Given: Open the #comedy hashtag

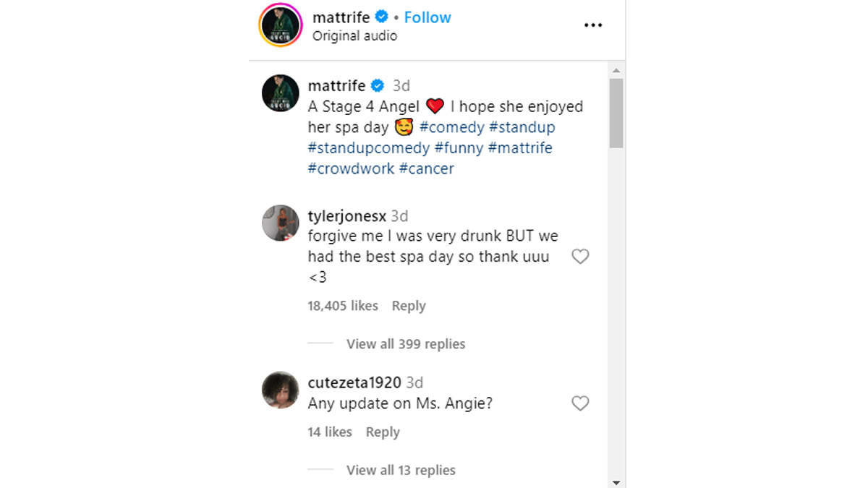Looking at the screenshot, I should click(451, 127).
